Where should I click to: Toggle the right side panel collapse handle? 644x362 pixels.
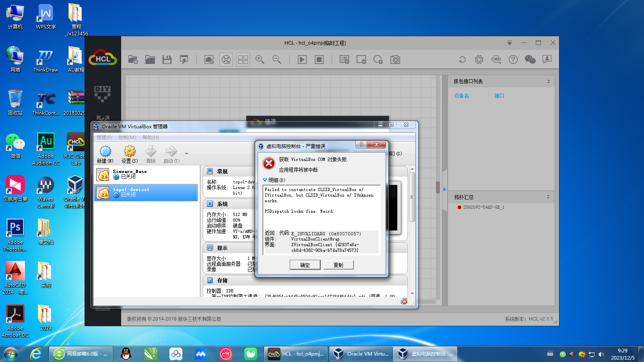[x=444, y=189]
